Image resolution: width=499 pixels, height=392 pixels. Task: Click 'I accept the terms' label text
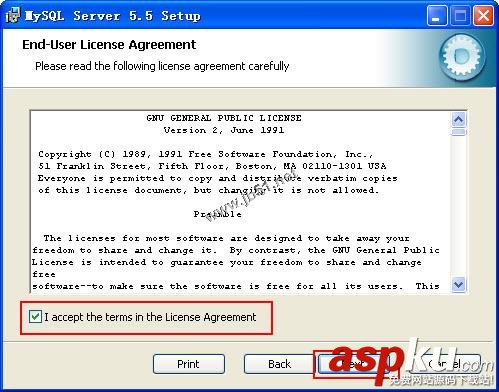click(x=150, y=317)
